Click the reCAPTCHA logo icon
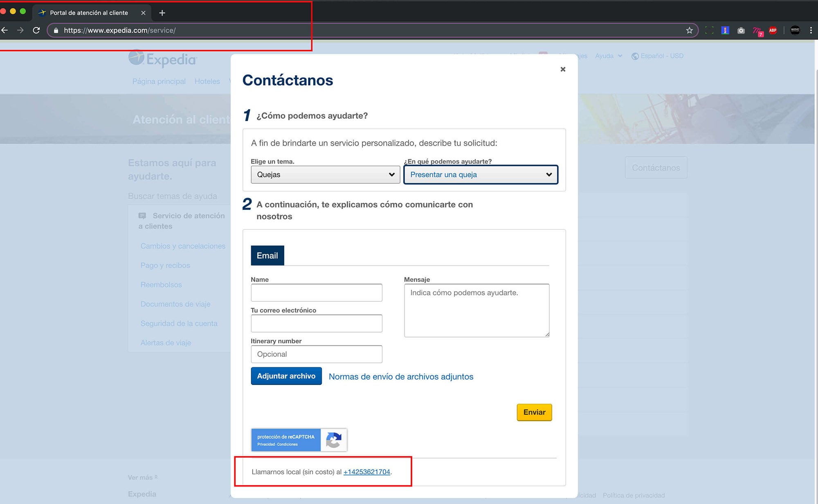The height and width of the screenshot is (504, 818). tap(333, 440)
